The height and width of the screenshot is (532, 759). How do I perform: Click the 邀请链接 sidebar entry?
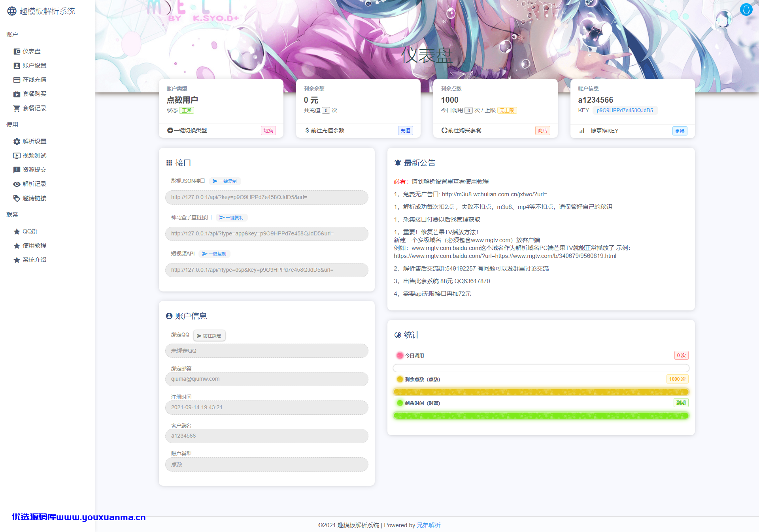coord(34,198)
